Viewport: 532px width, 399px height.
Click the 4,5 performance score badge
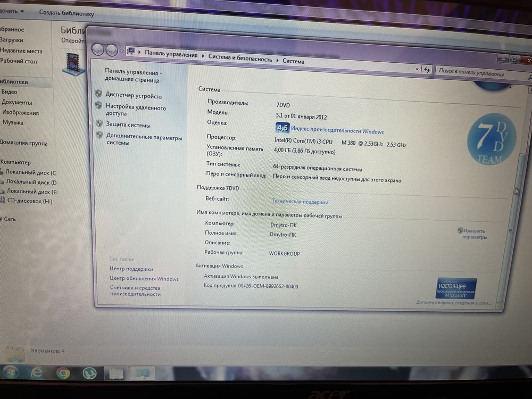point(282,128)
